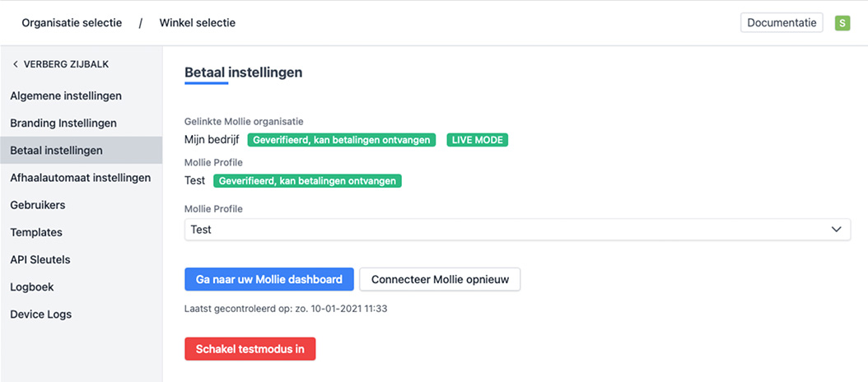The width and height of the screenshot is (868, 382).
Task: Click Connecteer Mollie opnieuw button
Action: pos(440,279)
